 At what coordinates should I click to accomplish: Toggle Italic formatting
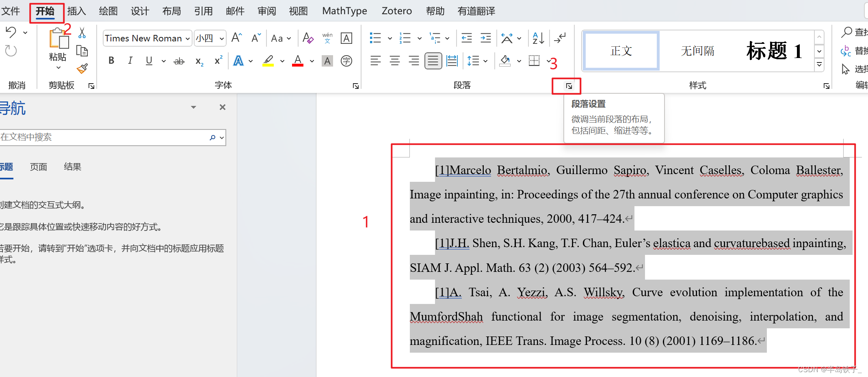130,61
